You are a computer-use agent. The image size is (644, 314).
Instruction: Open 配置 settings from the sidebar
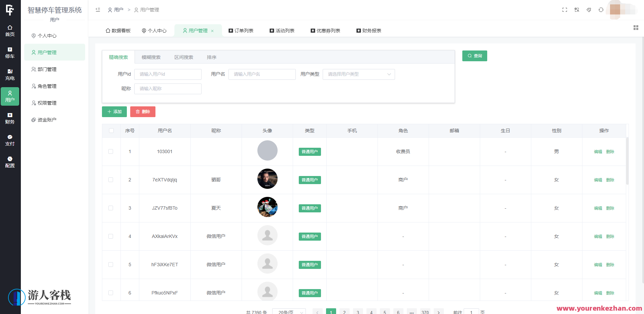(x=10, y=162)
